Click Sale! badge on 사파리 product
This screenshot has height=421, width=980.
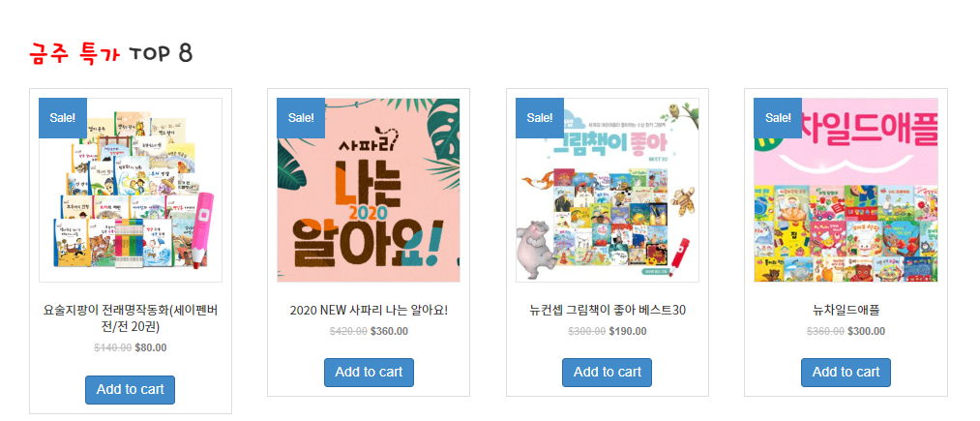301,118
